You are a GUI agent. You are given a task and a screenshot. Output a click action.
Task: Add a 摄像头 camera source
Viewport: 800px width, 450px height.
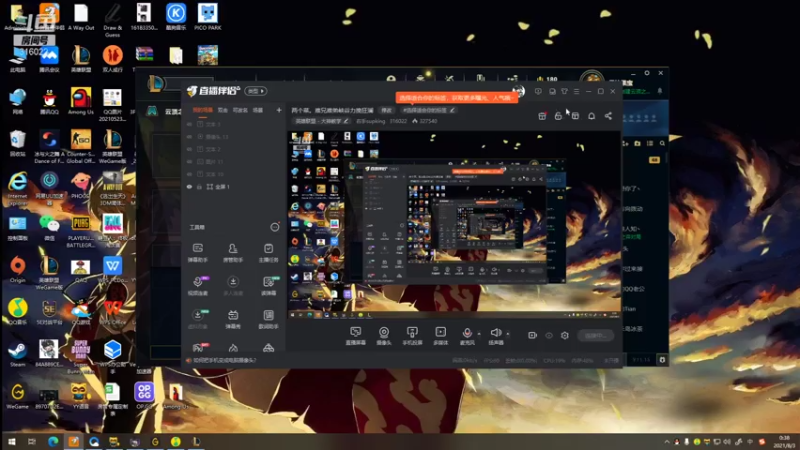(384, 336)
